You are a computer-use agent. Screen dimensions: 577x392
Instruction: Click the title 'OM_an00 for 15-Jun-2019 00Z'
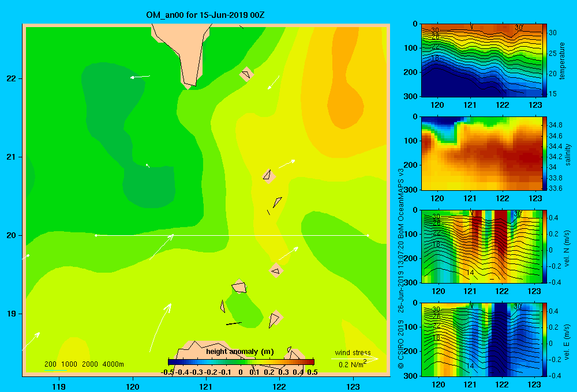205,15
